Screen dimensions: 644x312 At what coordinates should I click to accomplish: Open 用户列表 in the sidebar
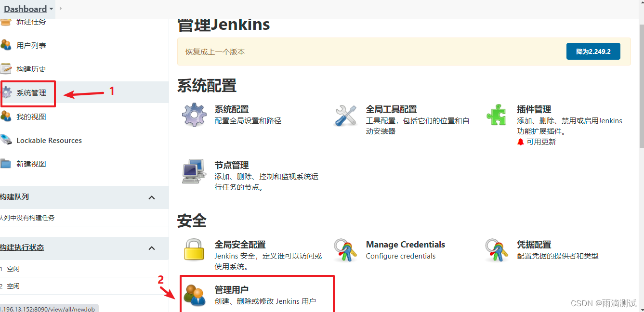[31, 45]
